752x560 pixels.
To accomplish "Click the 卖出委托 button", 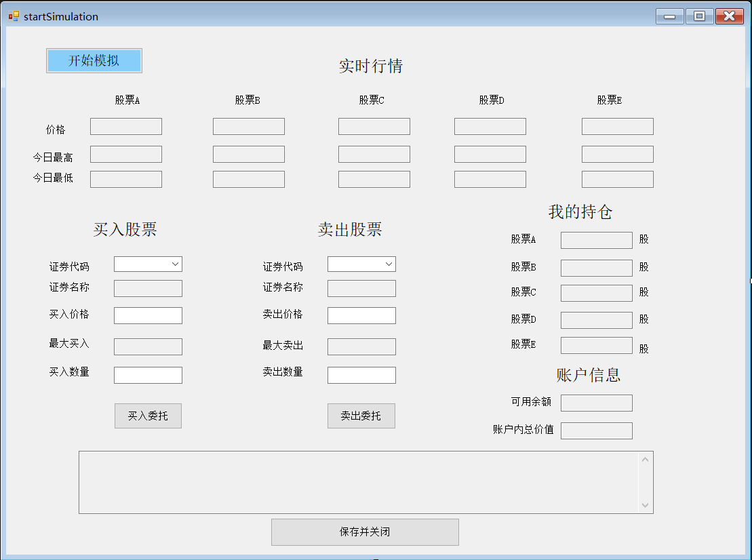I will click(x=361, y=416).
